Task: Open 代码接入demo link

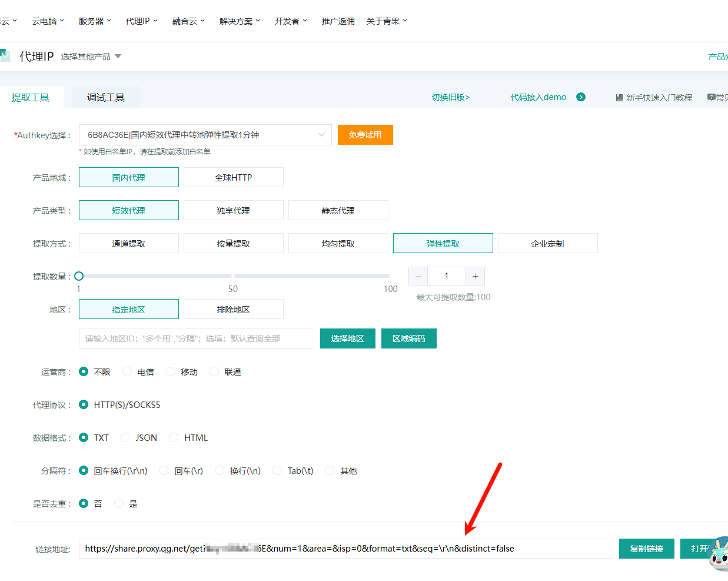Action: point(538,97)
